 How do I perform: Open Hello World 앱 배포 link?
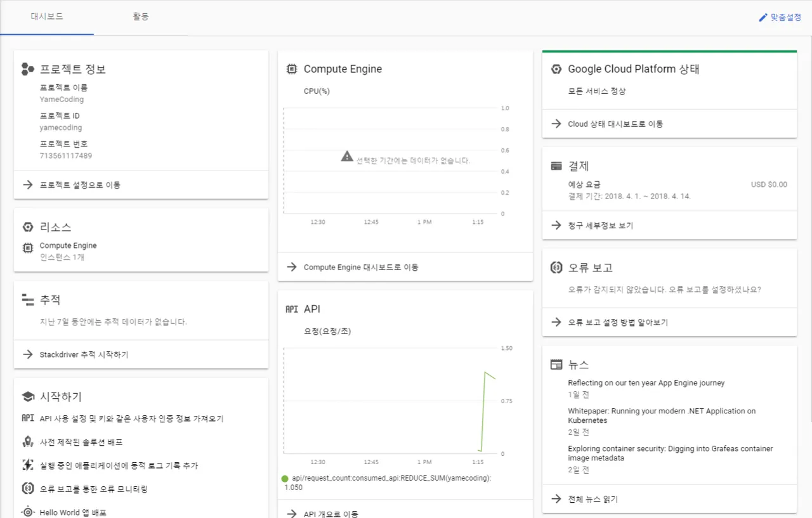click(x=73, y=512)
